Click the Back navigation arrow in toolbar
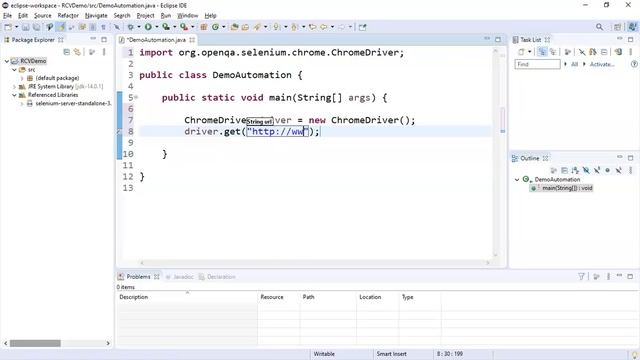640x360 pixels. pyautogui.click(x=324, y=27)
